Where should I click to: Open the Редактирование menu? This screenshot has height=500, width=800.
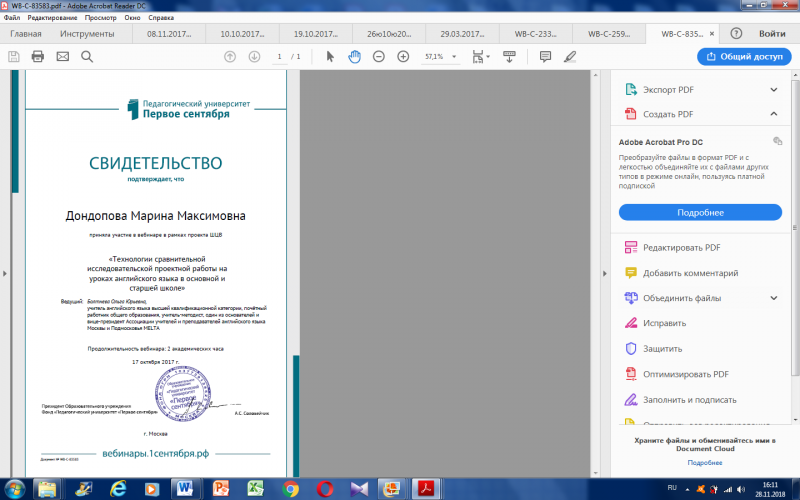[x=53, y=17]
